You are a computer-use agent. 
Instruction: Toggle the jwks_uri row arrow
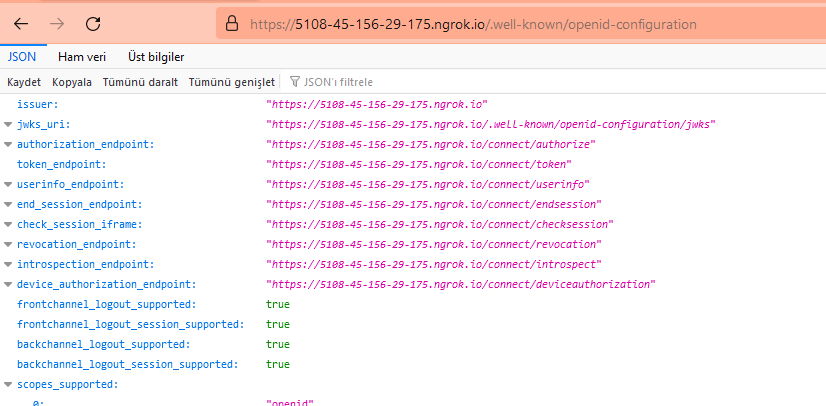point(8,124)
